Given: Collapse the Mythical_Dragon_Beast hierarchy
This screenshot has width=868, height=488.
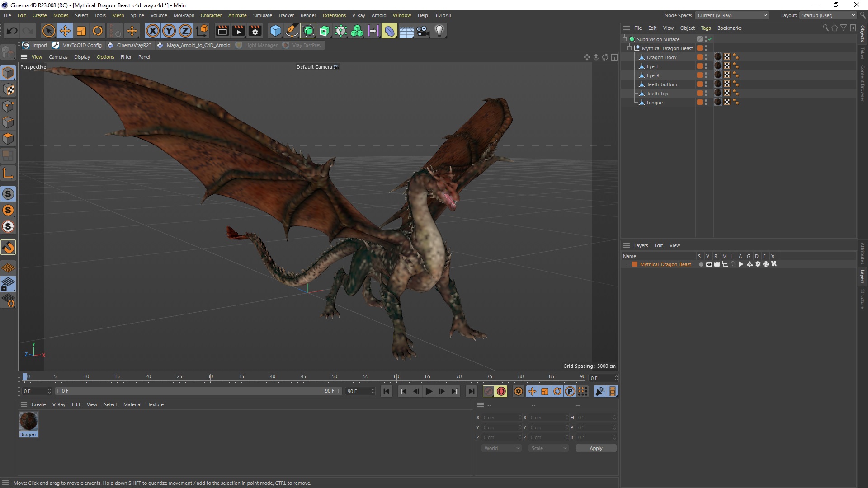Looking at the screenshot, I should [x=629, y=48].
